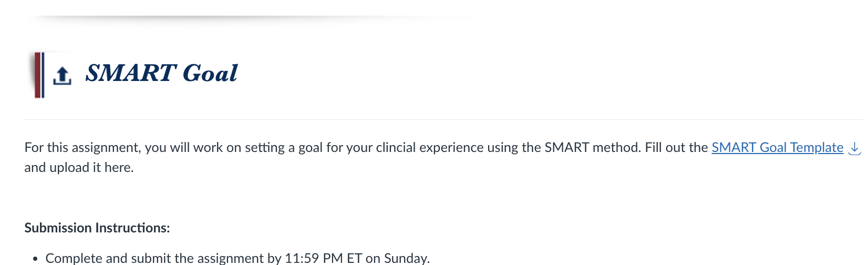Click the 11:59 PM ET deadline text
The image size is (868, 265).
(x=323, y=258)
